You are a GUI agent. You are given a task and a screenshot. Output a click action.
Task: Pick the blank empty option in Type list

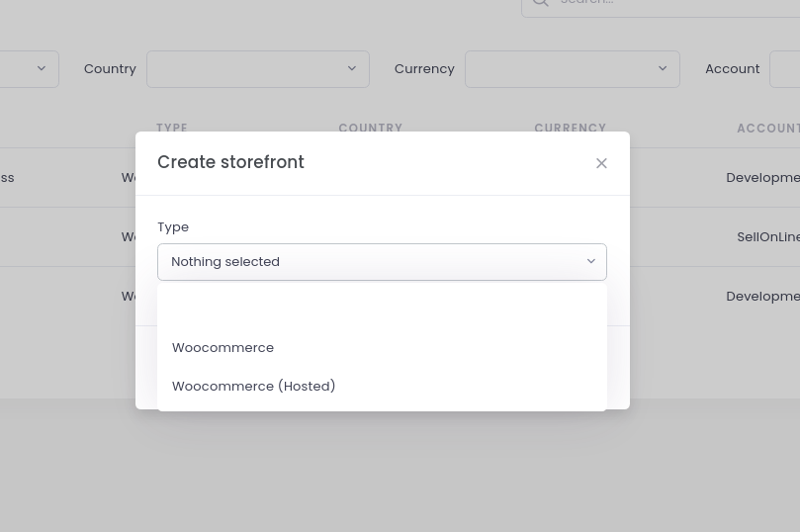pos(382,310)
